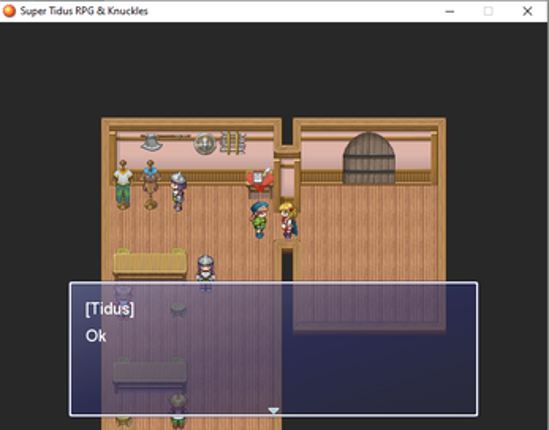Minimize the game window
Viewport: 549px width, 430px height.
[x=450, y=11]
